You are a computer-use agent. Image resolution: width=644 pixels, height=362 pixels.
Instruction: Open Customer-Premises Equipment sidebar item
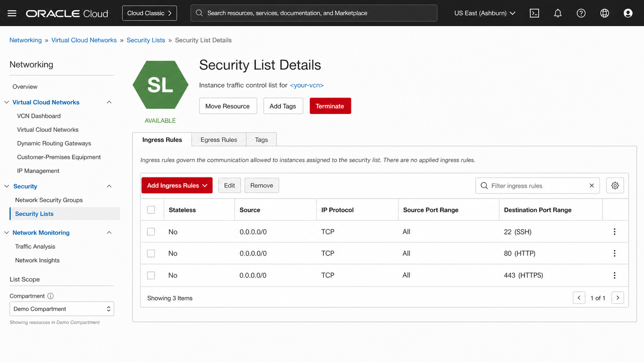tap(59, 157)
